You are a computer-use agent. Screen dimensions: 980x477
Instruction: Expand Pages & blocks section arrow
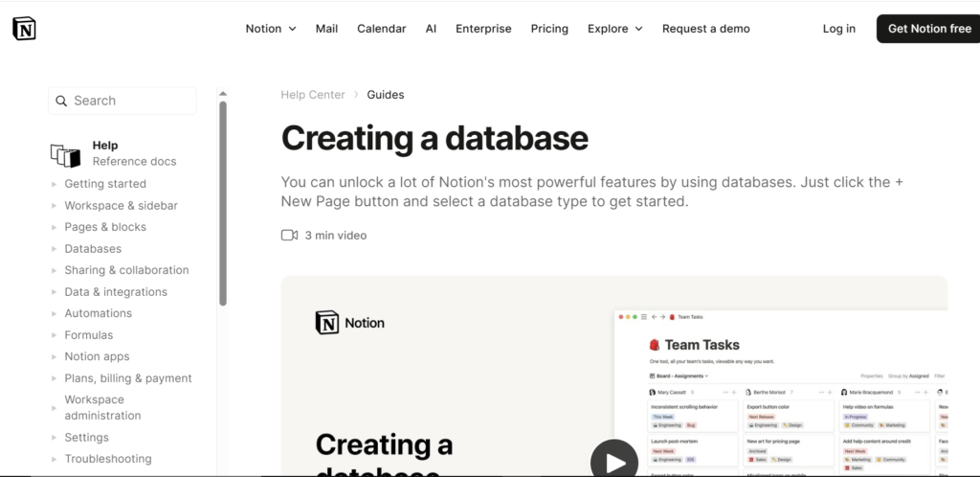coord(54,227)
